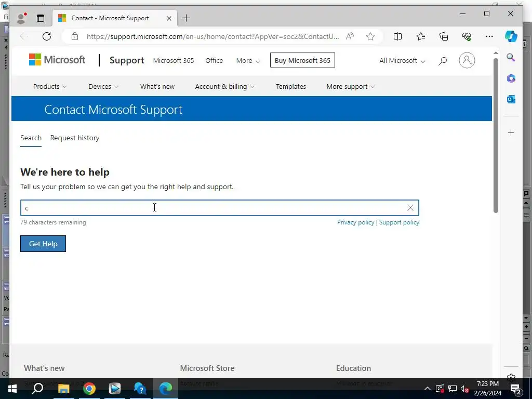
Task: Expand the Products menu
Action: click(x=50, y=87)
